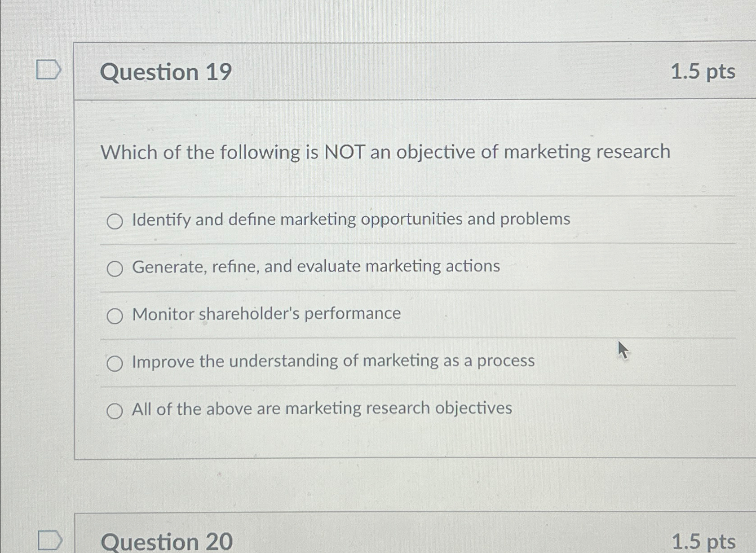756x553 pixels.
Task: Select radio button for 'Monitor shareholder's performance'
Action: click(x=116, y=316)
